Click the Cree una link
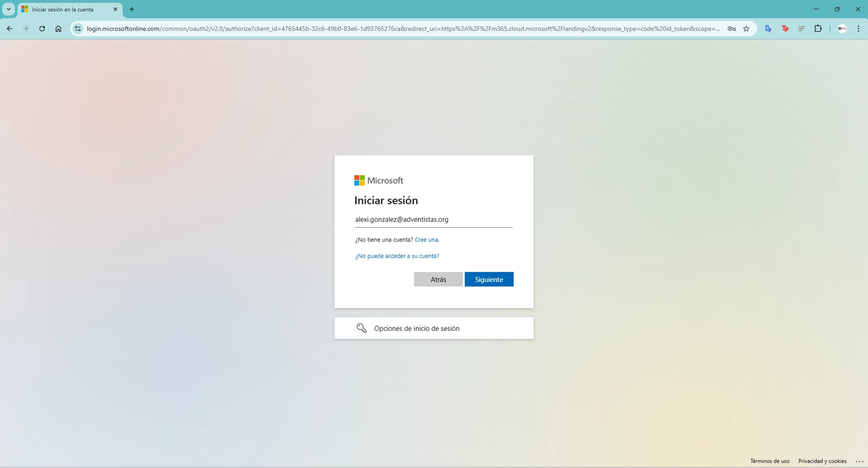 coord(426,240)
